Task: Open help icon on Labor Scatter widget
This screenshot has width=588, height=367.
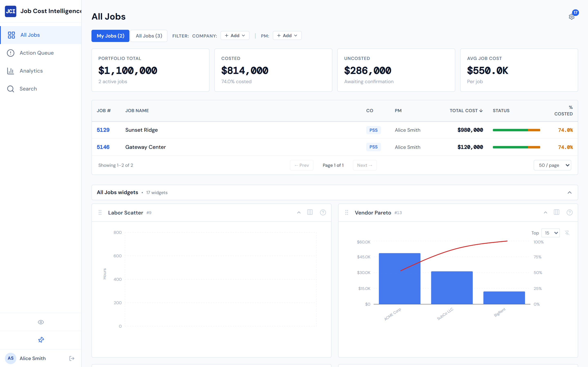Action: coord(323,212)
